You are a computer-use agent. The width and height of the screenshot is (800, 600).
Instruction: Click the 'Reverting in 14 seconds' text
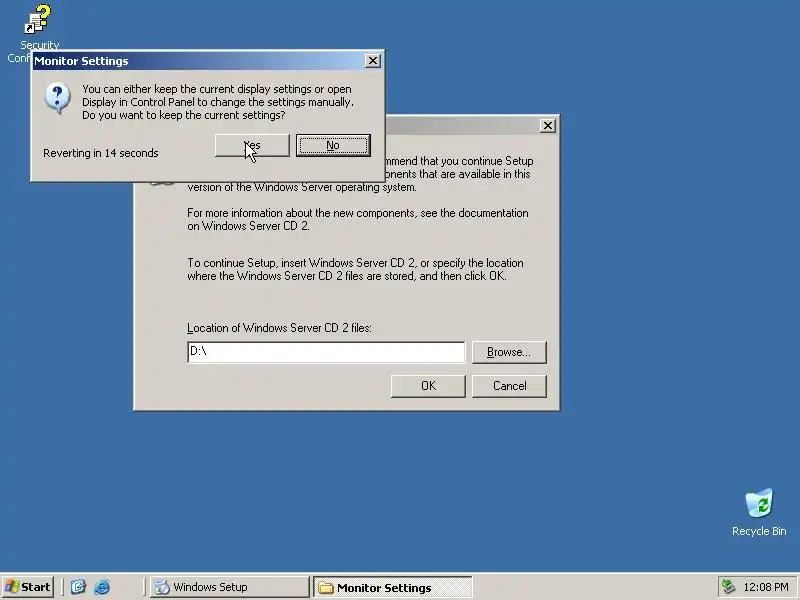click(101, 153)
